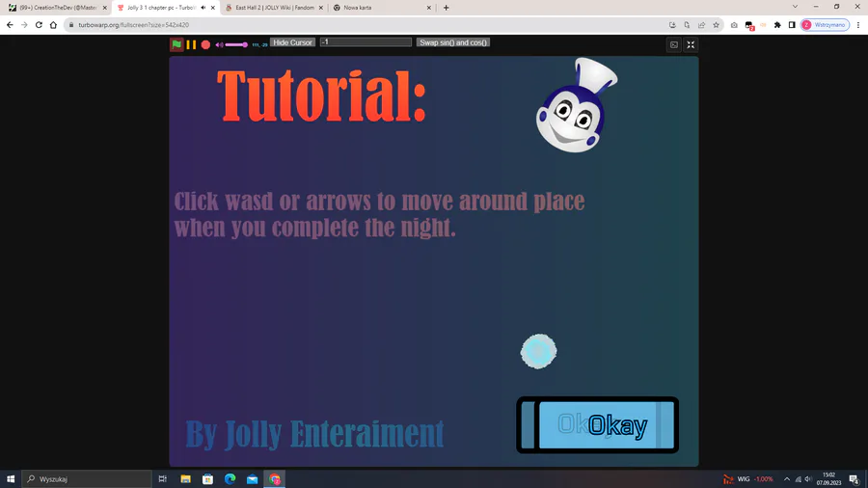Image resolution: width=868 pixels, height=488 pixels.
Task: Click the Jolly mascot head image
Action: pyautogui.click(x=577, y=106)
